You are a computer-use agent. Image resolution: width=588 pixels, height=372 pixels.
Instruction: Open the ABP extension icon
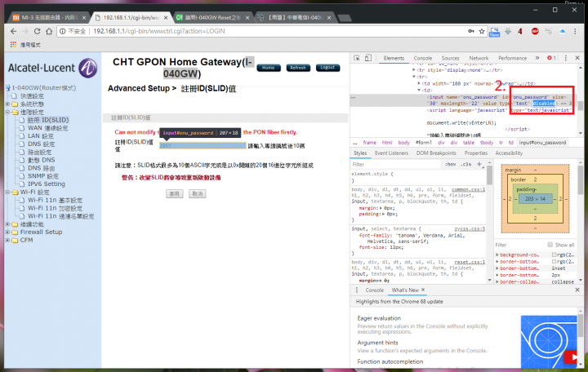535,32
